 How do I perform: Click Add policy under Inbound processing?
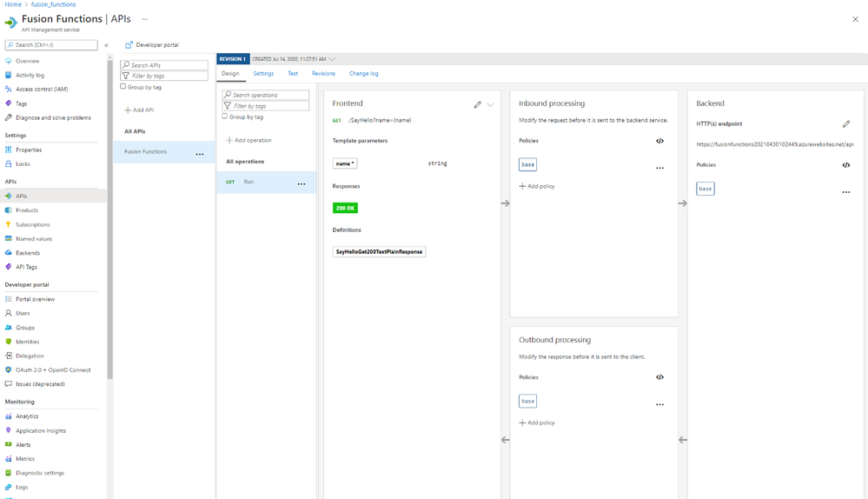[x=536, y=186]
